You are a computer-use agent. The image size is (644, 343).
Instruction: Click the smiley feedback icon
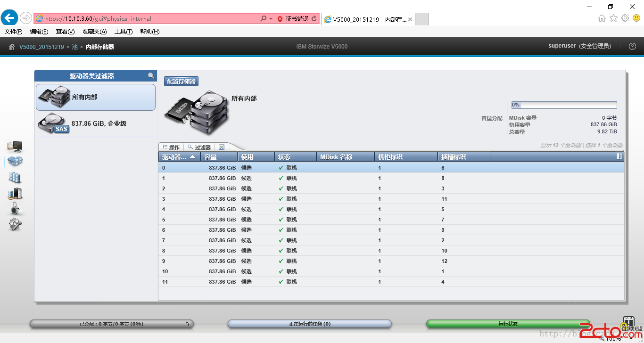[x=636, y=18]
